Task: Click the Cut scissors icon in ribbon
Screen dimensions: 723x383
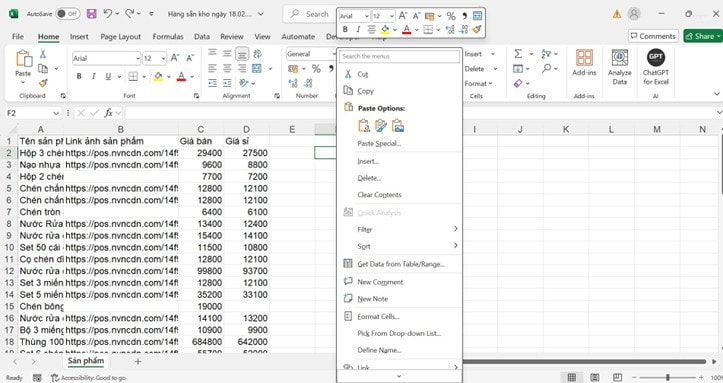Action: click(x=43, y=54)
